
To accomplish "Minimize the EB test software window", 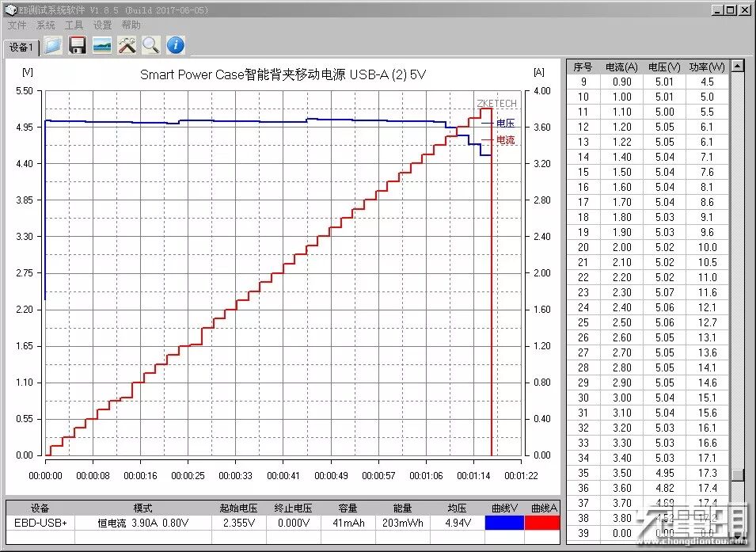I will [x=718, y=10].
